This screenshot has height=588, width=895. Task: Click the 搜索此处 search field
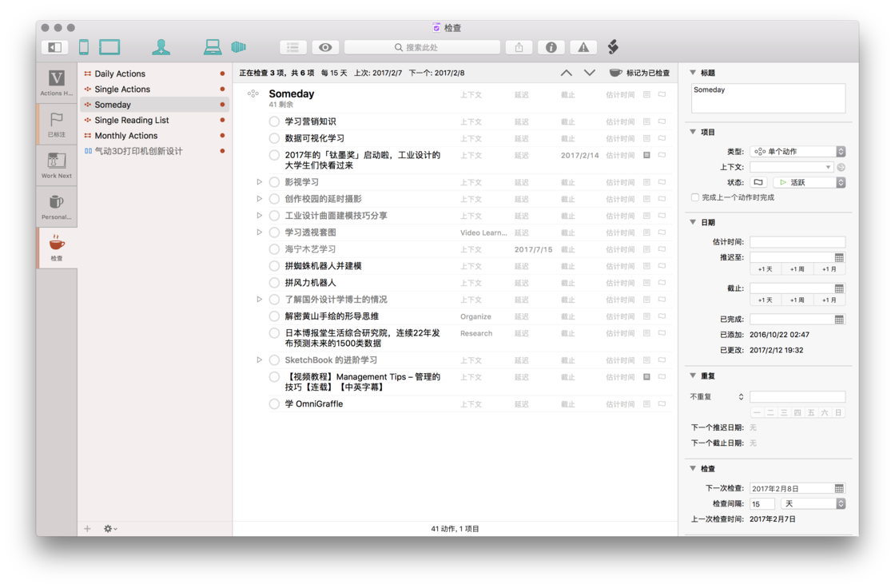pyautogui.click(x=423, y=47)
